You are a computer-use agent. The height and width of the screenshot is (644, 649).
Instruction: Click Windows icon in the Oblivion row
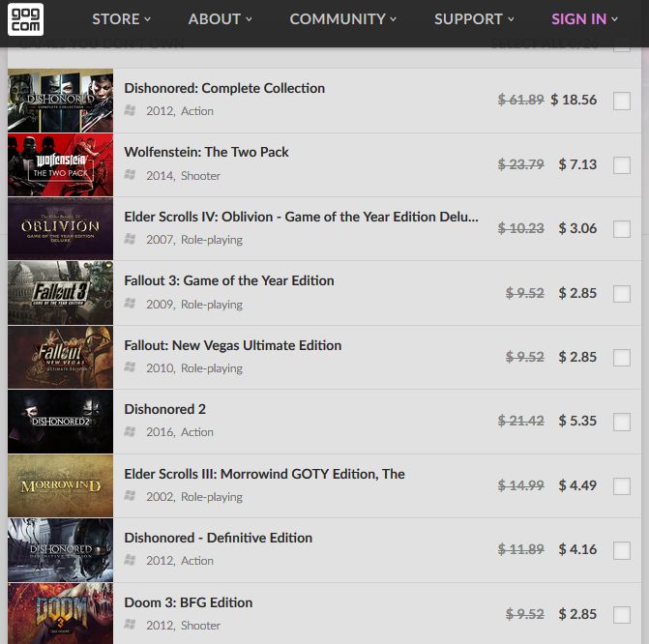point(130,239)
